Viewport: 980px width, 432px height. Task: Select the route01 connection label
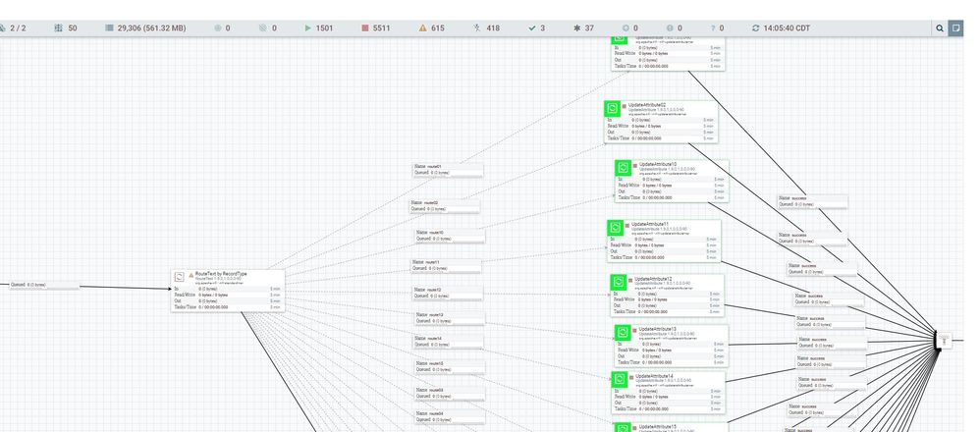pyautogui.click(x=448, y=170)
